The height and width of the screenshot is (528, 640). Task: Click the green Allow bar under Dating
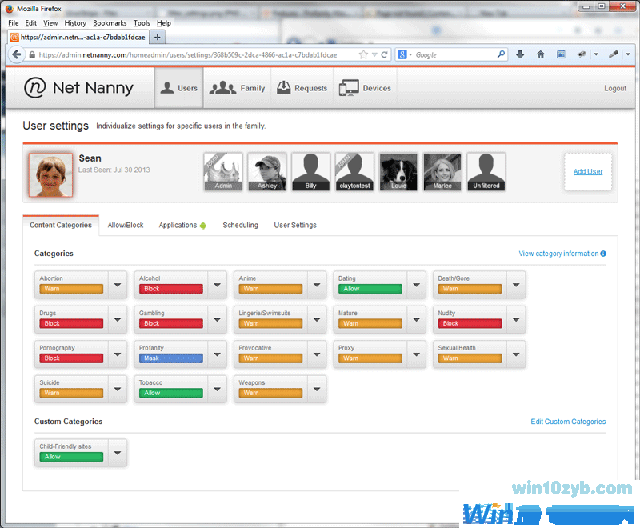(x=370, y=288)
